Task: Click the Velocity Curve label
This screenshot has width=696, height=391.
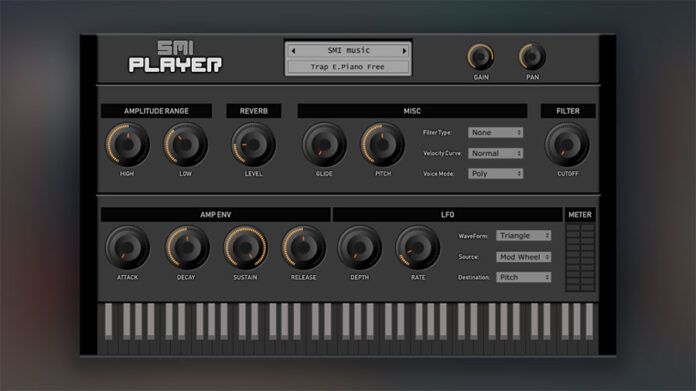Action: click(x=442, y=153)
